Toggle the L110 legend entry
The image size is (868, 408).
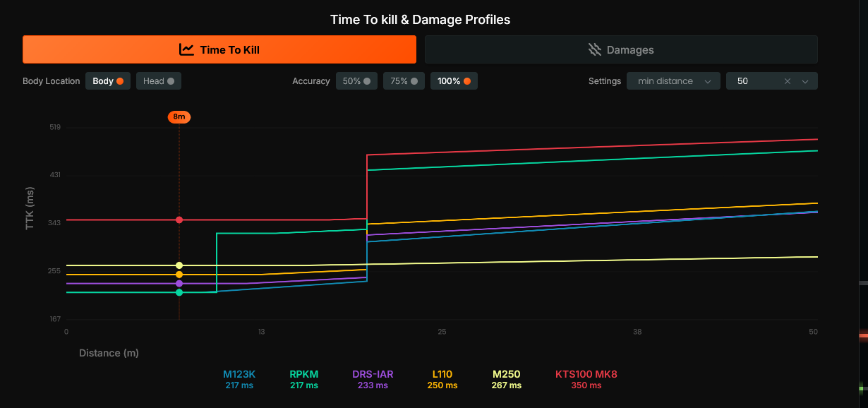(442, 379)
